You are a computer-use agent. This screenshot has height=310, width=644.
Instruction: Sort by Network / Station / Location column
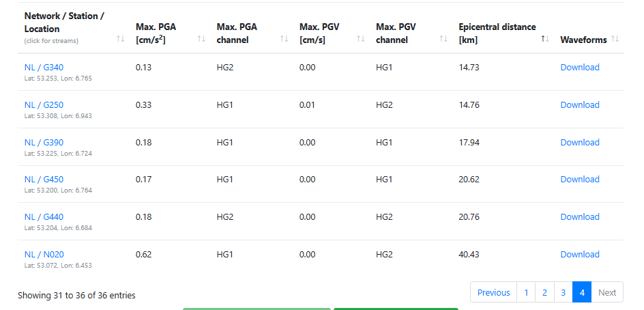click(64, 27)
